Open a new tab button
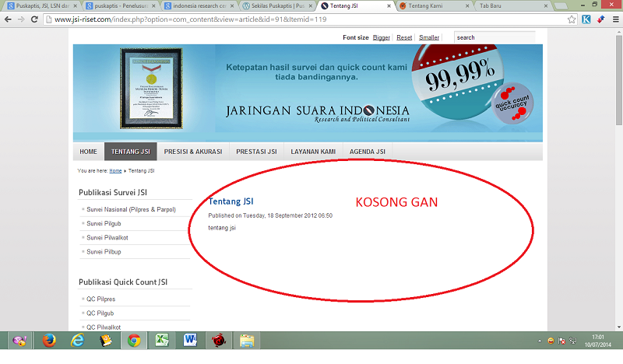This screenshot has height=364, width=623. tap(561, 6)
